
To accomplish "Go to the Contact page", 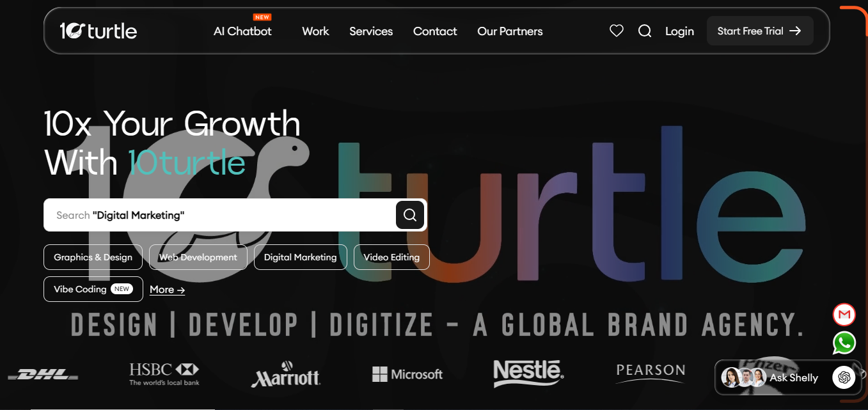I will (x=435, y=31).
